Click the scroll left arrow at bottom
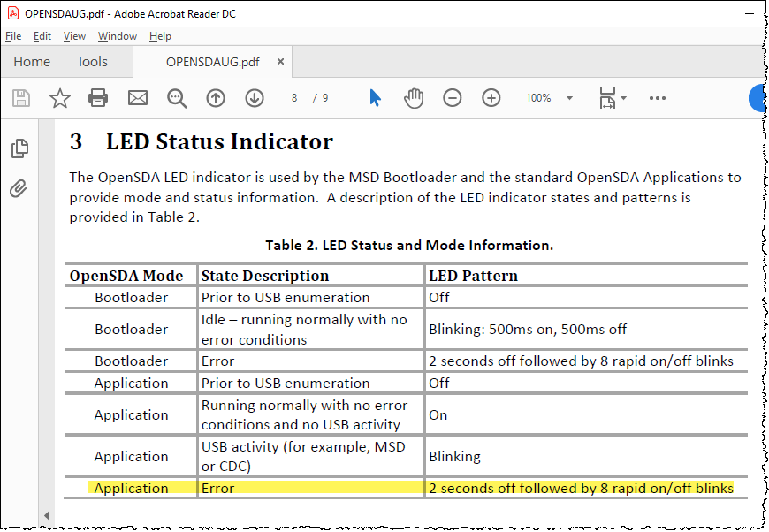This screenshot has width=769, height=532. [x=47, y=515]
